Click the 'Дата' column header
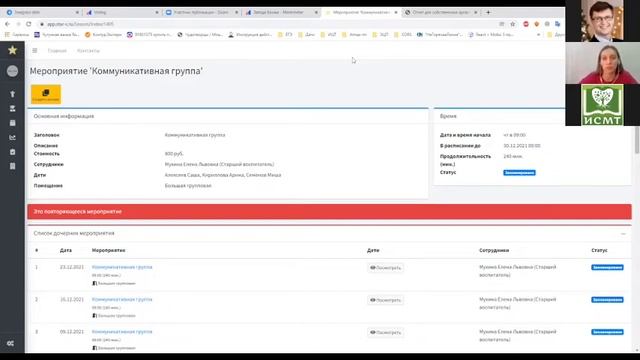This screenshot has height=360, width=640. 66,250
